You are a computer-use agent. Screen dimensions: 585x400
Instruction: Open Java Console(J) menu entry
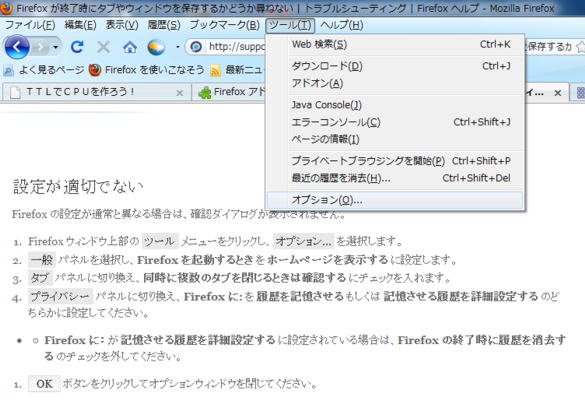pyautogui.click(x=395, y=105)
